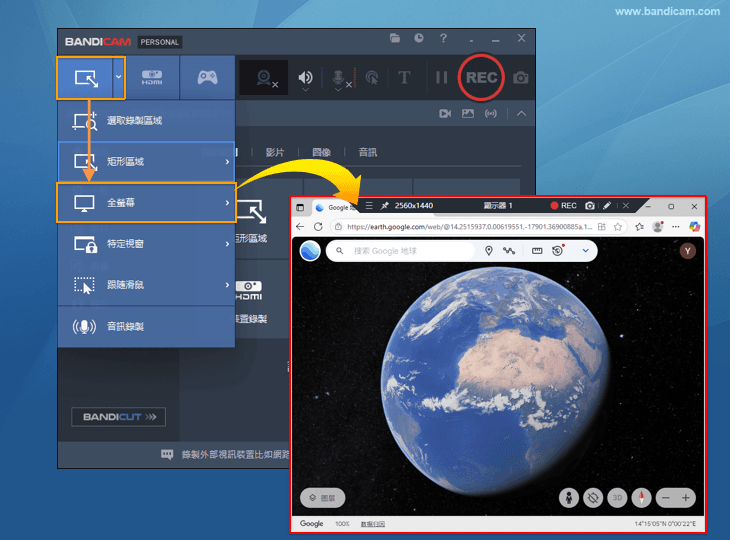
Task: Open the browser three-dot menu
Action: [x=676, y=227]
